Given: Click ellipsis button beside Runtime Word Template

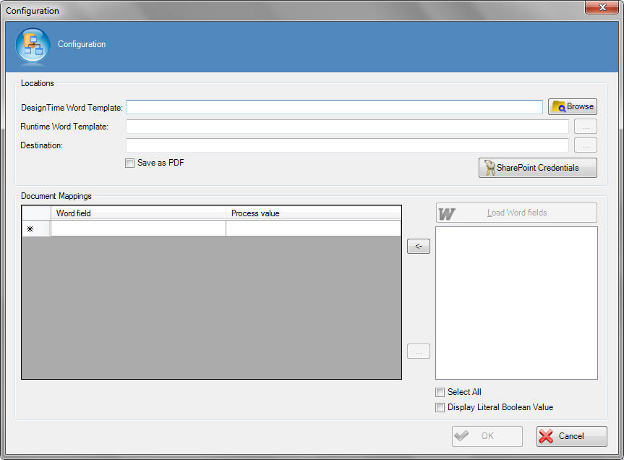Looking at the screenshot, I should pos(585,127).
